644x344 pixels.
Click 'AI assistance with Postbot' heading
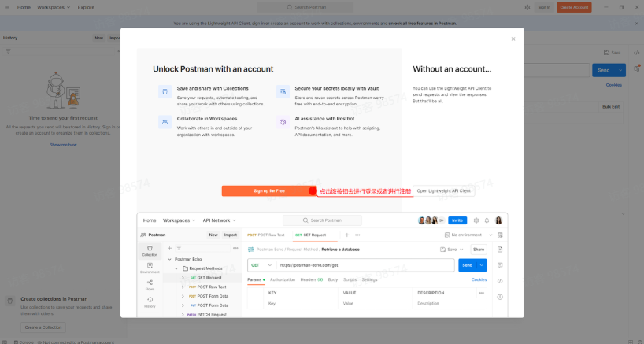[x=324, y=119]
